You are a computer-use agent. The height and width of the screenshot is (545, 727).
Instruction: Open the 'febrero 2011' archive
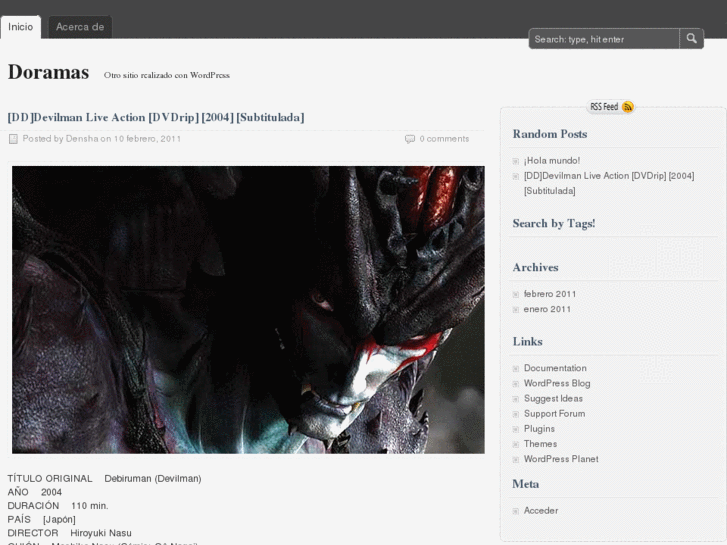pos(550,294)
